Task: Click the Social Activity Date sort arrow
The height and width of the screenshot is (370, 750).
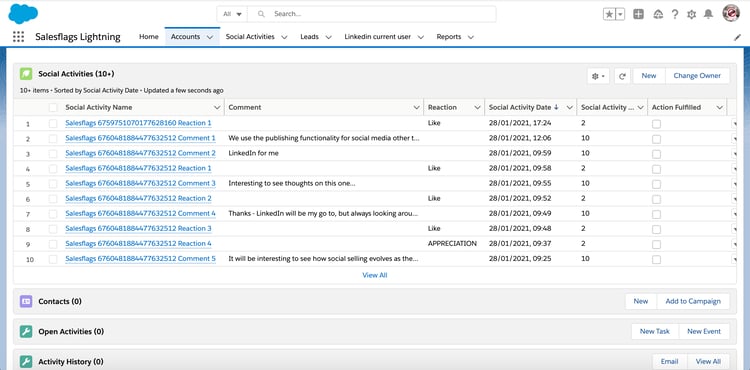Action: pos(556,108)
